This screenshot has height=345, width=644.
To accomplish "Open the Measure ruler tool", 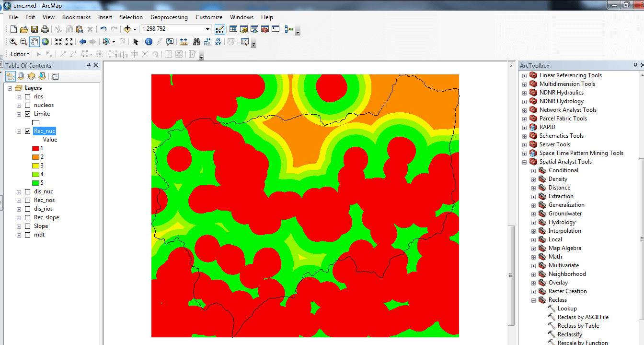I will coord(183,42).
